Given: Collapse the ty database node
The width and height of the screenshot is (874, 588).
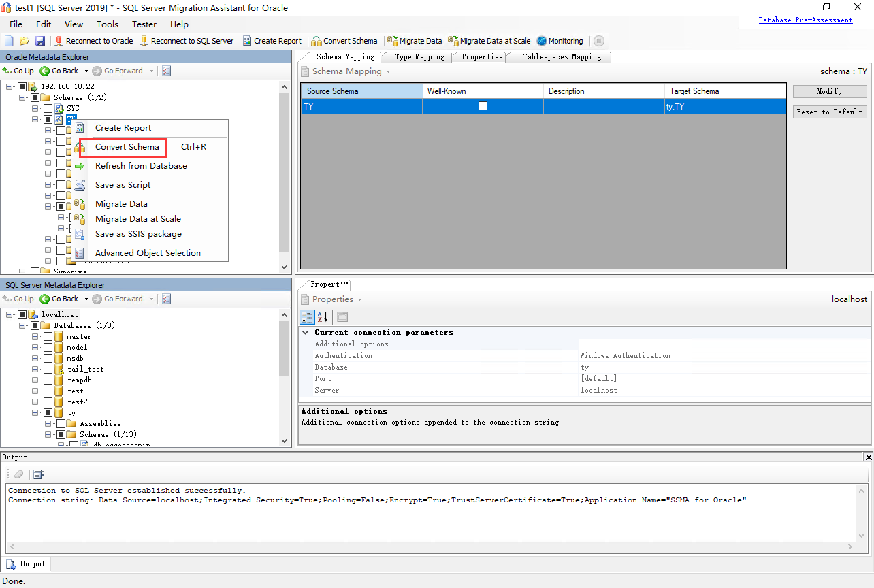Looking at the screenshot, I should [35, 412].
